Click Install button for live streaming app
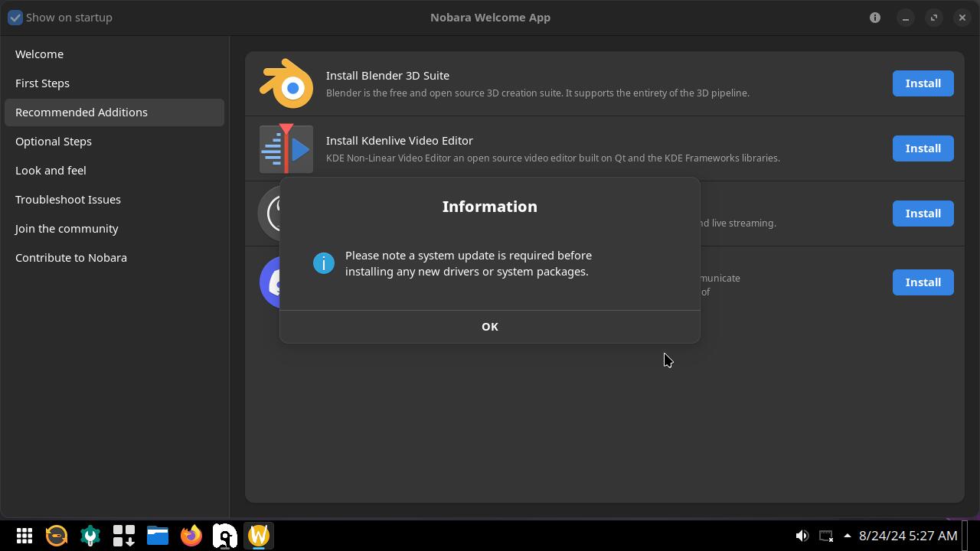 923,214
